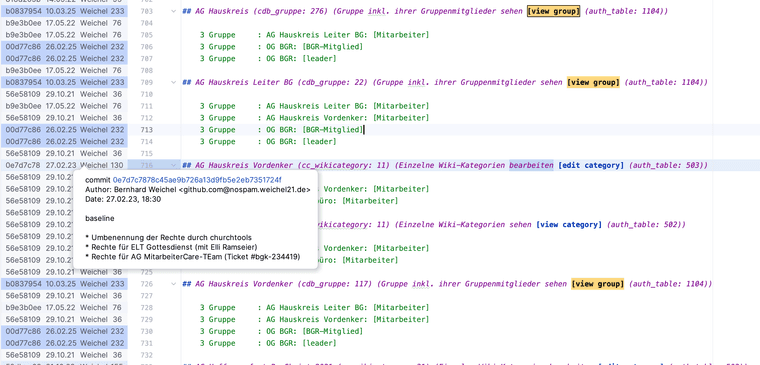The height and width of the screenshot is (365, 760).
Task: Click blame annotation b0837954 beside line 703
Action: tap(64, 11)
